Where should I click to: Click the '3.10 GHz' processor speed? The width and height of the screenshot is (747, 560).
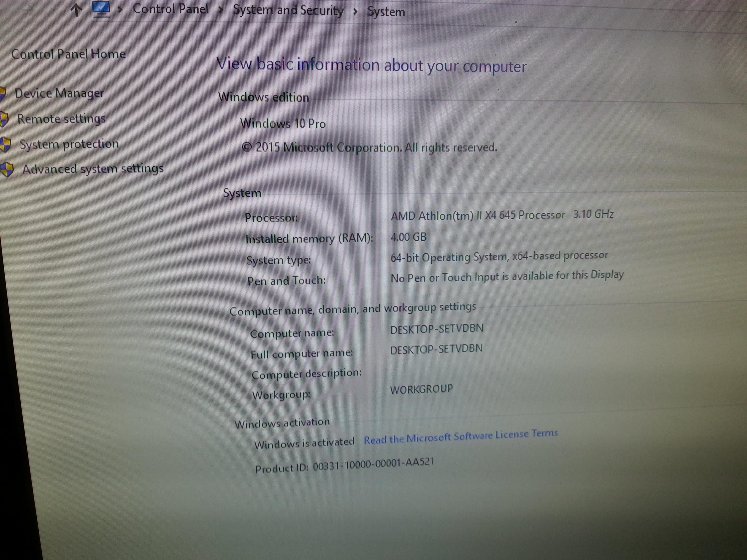tap(593, 214)
